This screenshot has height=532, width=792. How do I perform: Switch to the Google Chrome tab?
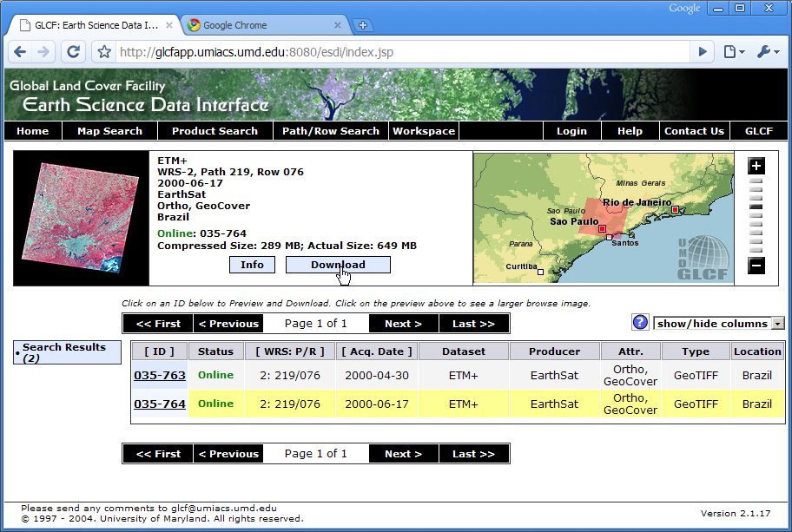pos(234,25)
